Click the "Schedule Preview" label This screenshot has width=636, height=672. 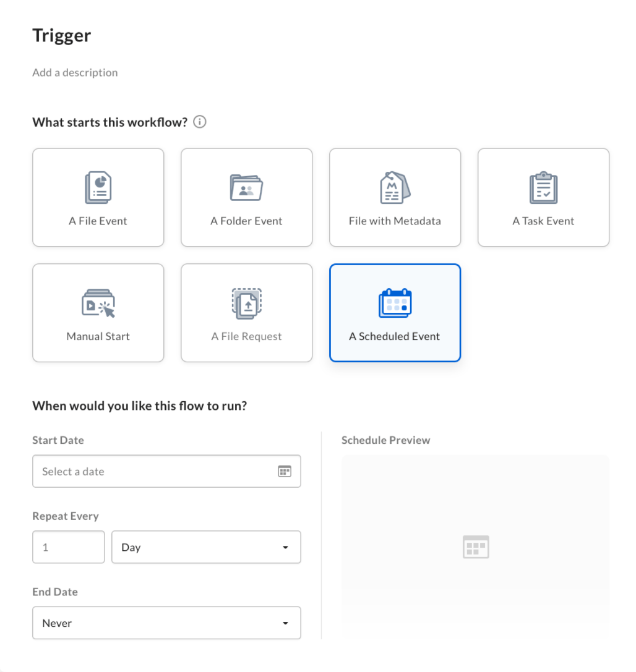[385, 441]
